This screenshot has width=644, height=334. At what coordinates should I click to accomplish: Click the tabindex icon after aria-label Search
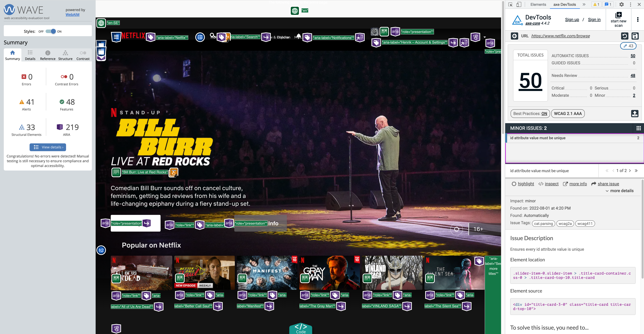(x=266, y=37)
